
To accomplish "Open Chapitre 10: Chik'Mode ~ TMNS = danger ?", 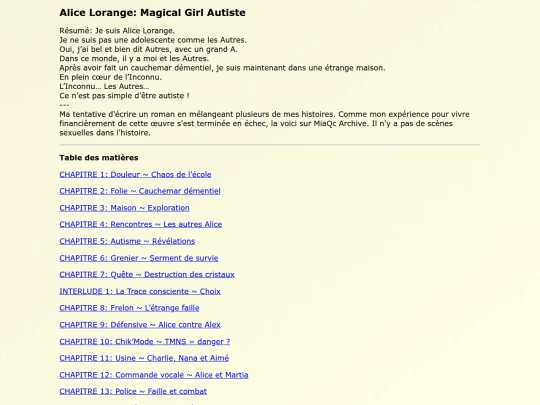I will coord(145,342).
